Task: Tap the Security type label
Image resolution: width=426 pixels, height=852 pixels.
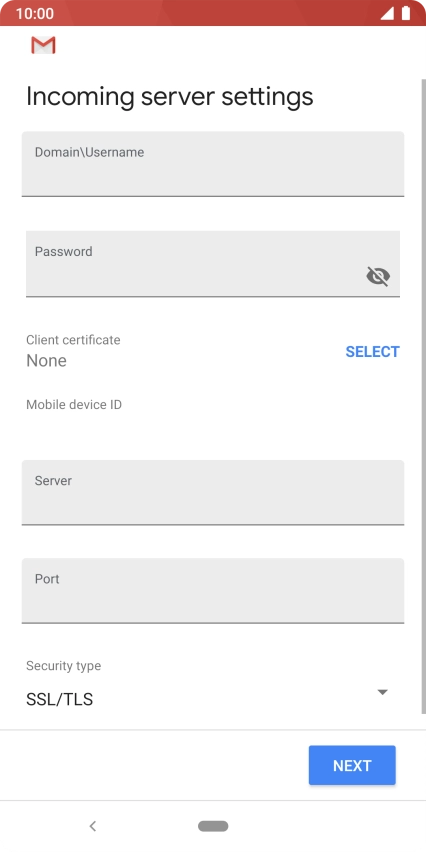Action: pos(64,666)
